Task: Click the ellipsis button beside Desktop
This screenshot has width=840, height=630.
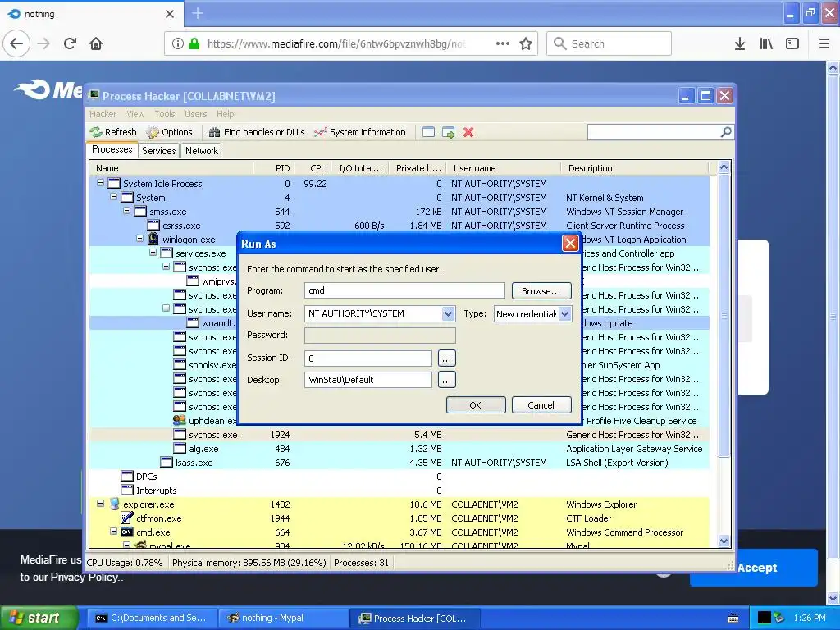Action: (x=447, y=380)
